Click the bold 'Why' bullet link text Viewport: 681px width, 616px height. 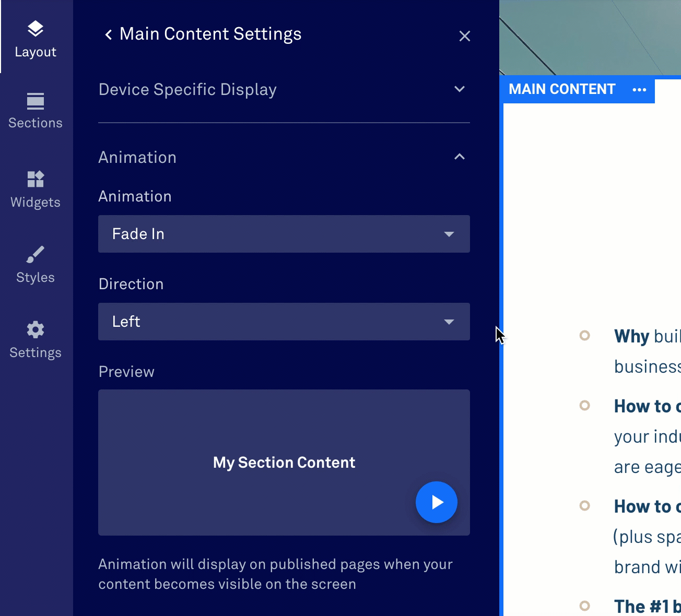click(x=631, y=336)
